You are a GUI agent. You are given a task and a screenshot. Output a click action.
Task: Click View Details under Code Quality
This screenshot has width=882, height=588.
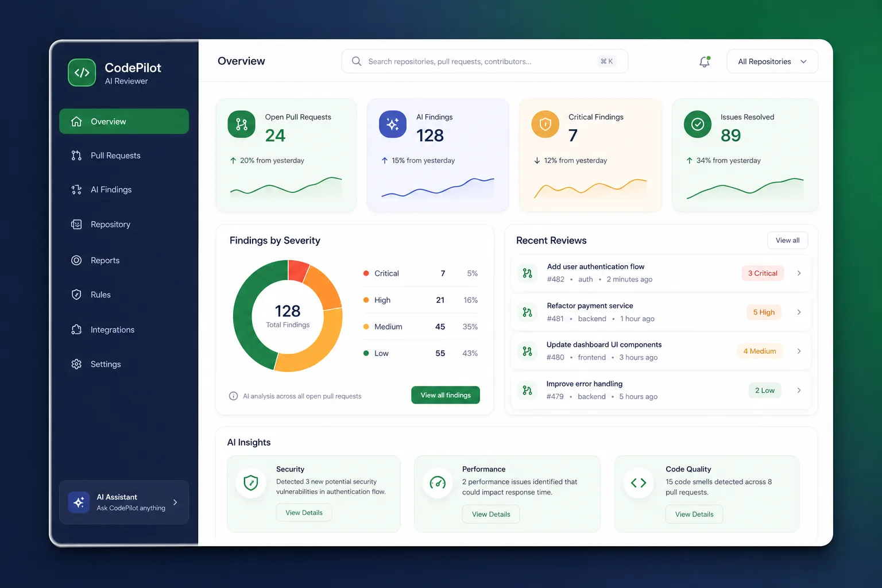(694, 514)
